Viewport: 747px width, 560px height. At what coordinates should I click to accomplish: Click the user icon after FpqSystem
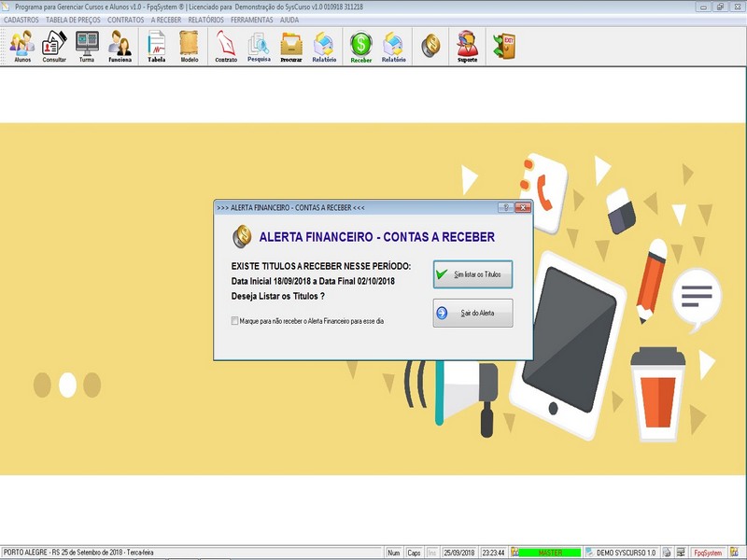734,553
